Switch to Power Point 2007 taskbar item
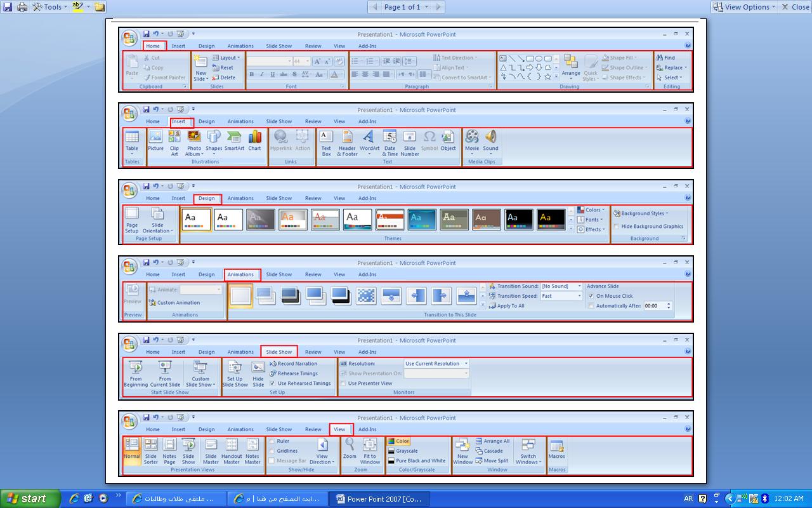 (x=379, y=499)
